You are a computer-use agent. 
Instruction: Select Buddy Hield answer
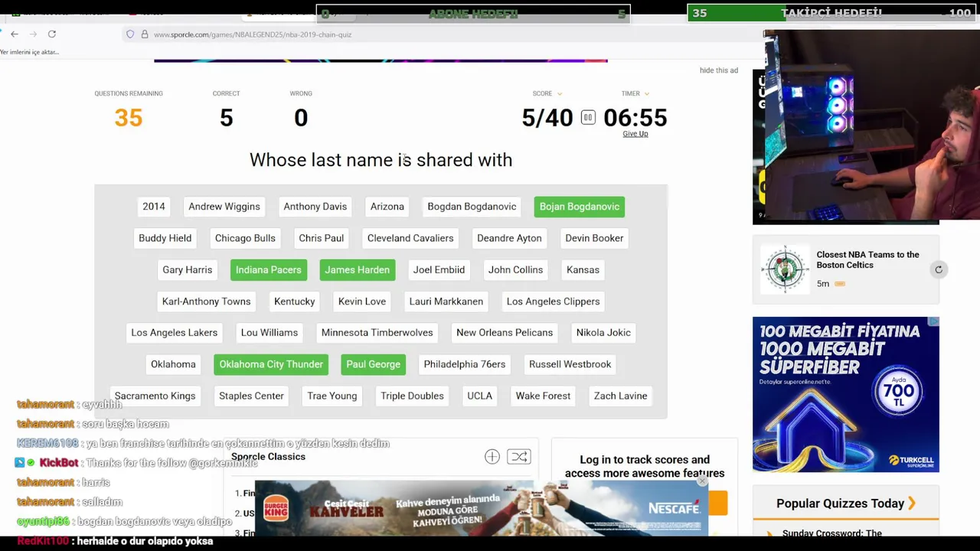click(165, 238)
